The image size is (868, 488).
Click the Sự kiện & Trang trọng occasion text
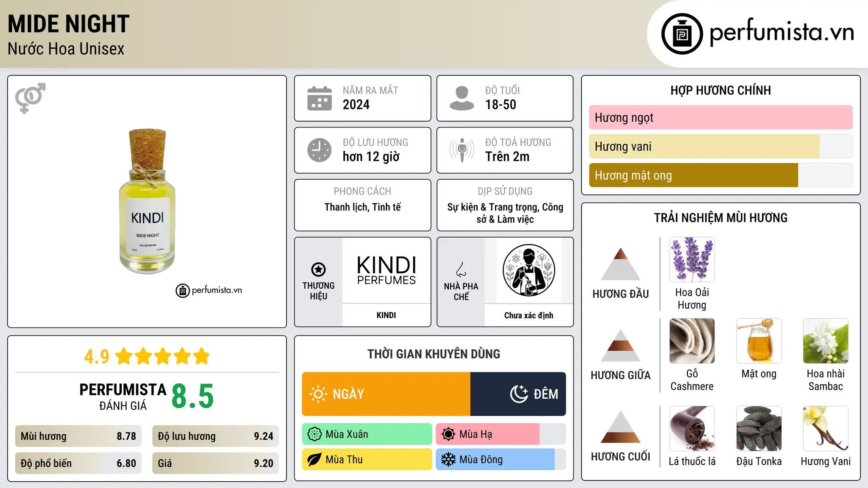505,213
